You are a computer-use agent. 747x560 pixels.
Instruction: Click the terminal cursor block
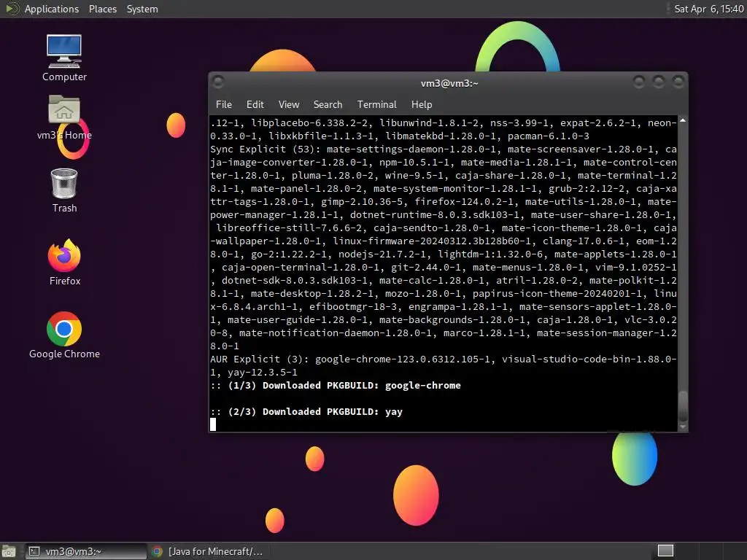213,424
